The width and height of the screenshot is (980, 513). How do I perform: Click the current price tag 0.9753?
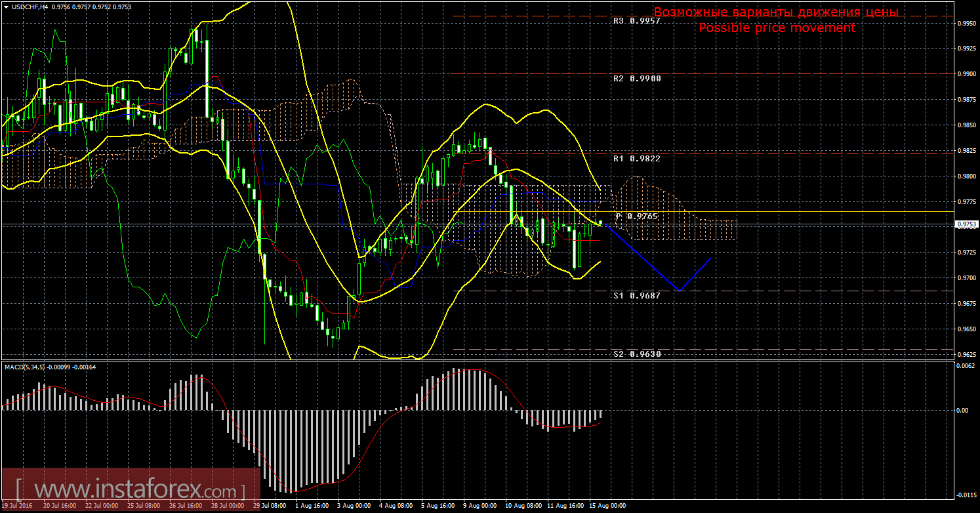click(x=966, y=224)
